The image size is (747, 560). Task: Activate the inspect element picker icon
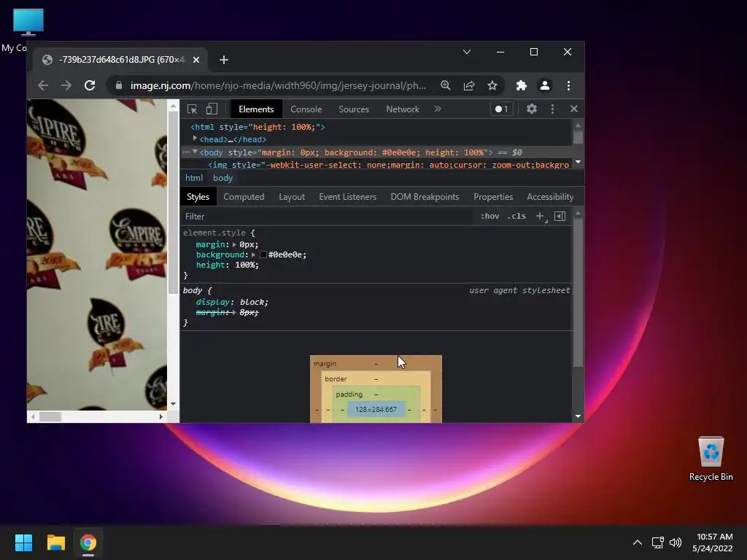(193, 109)
